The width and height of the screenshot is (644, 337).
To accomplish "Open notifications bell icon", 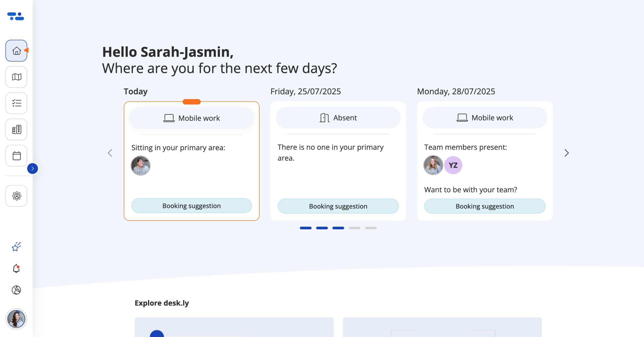I will pyautogui.click(x=16, y=269).
